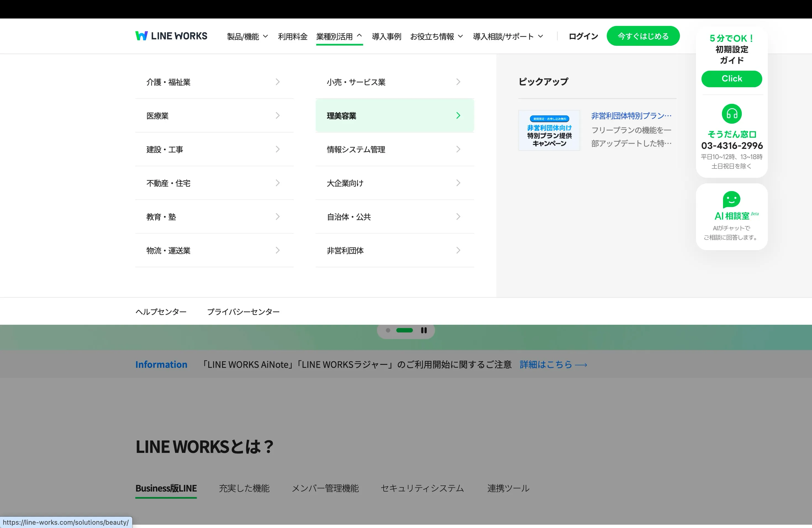
Task: Switch to the メンバー管理機能 tab
Action: tap(325, 488)
